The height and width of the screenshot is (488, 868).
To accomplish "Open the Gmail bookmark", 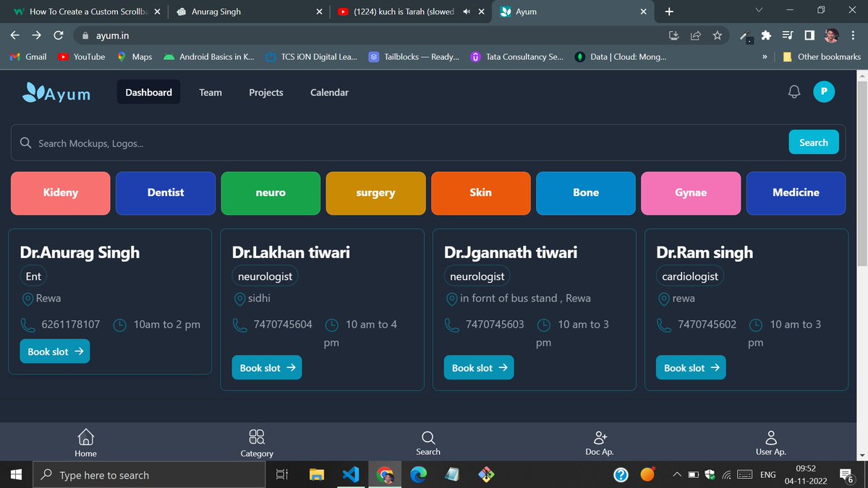I will [28, 56].
